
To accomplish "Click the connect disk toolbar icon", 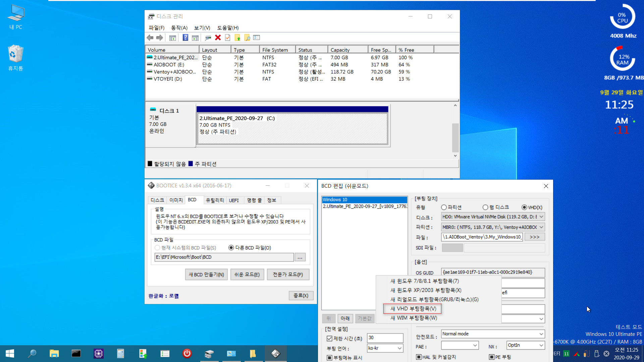I will [208, 38].
